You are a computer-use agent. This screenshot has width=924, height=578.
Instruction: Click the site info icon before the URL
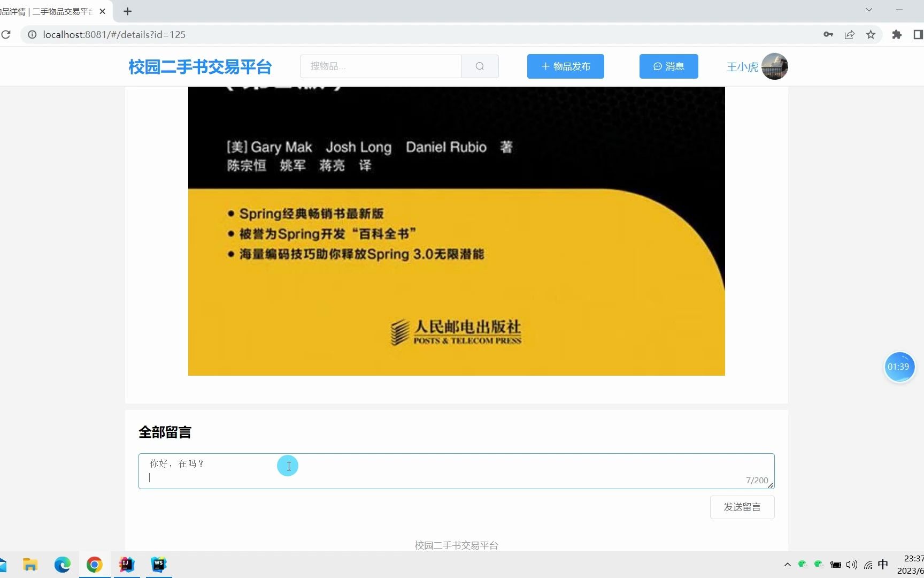[x=33, y=34]
